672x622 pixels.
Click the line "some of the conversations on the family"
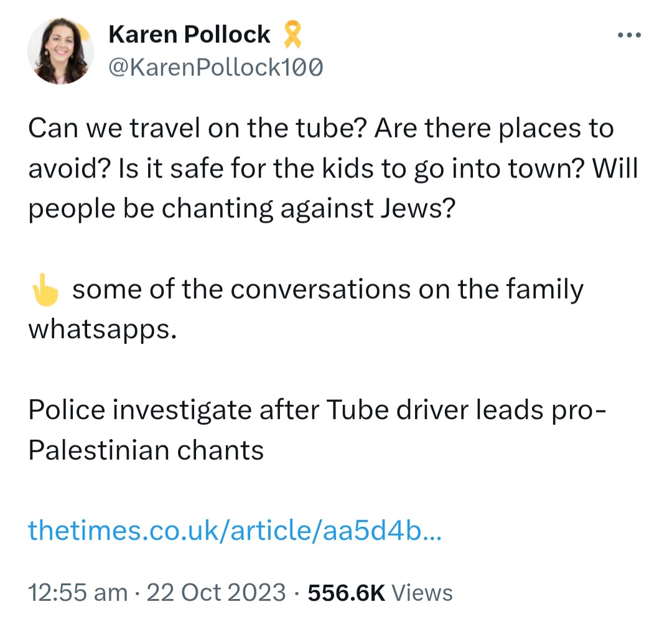point(328,290)
